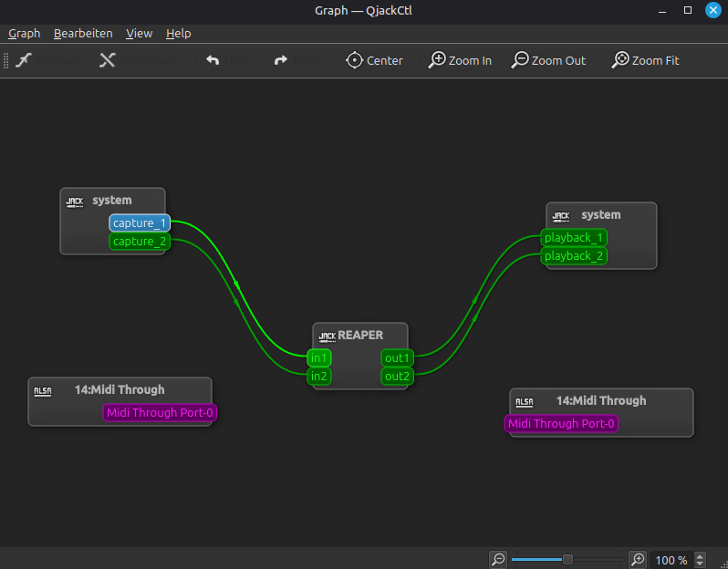The image size is (728, 569).
Task: Open the Bearbeiten menu
Action: pyautogui.click(x=83, y=33)
